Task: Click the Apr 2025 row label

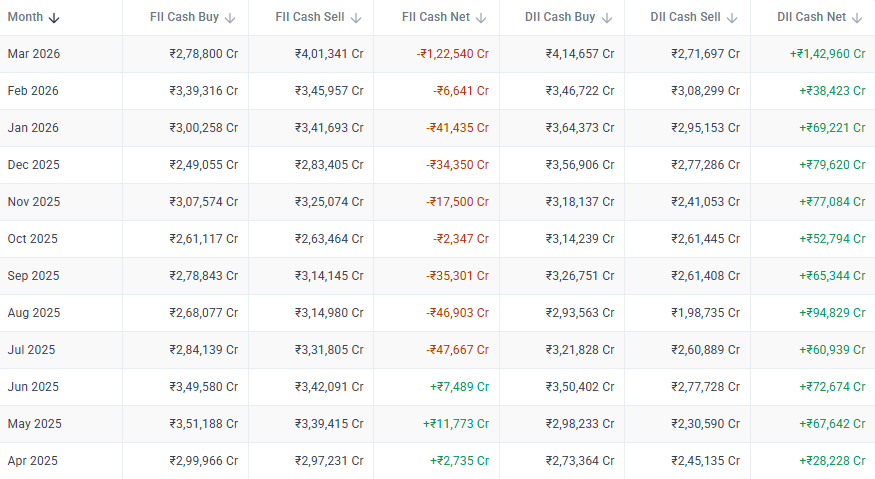Action: [33, 461]
